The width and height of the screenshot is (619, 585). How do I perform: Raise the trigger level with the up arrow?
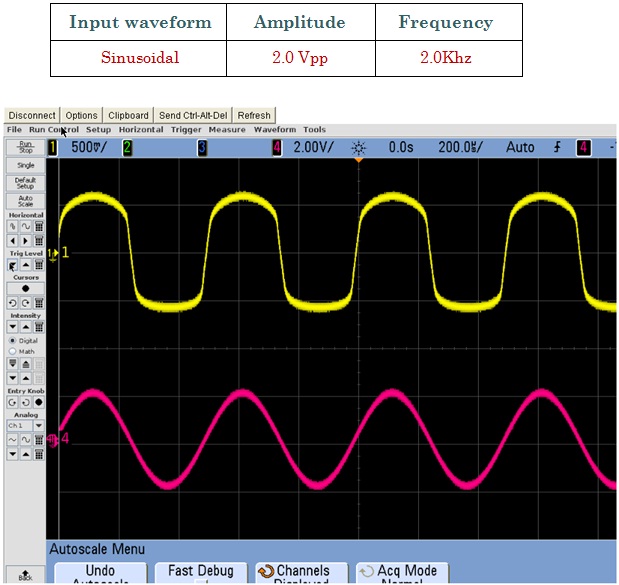click(26, 265)
